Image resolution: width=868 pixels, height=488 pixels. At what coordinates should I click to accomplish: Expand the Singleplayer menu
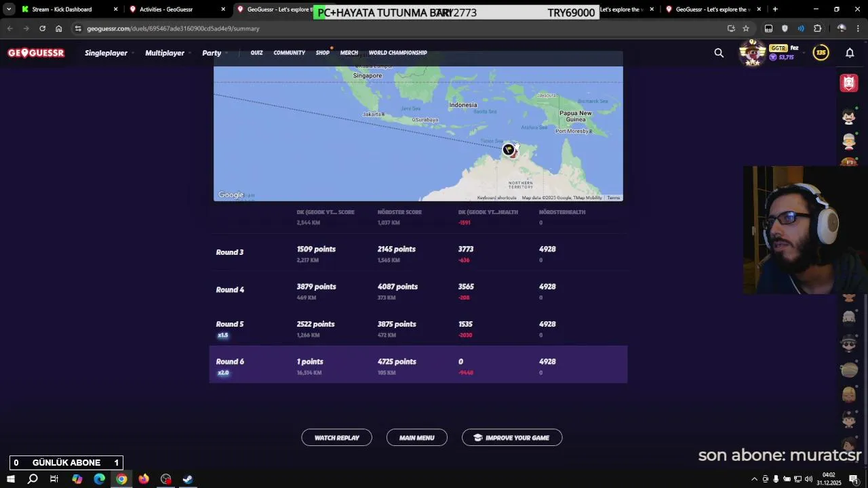[108, 53]
